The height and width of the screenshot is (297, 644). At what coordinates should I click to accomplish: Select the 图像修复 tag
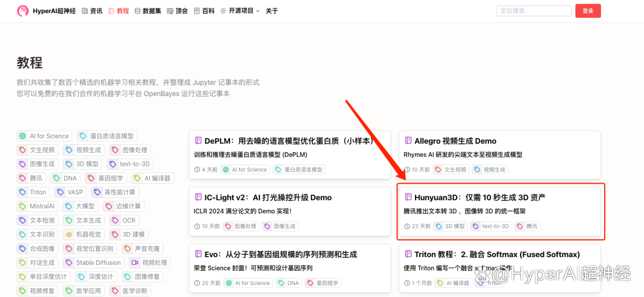point(143,276)
